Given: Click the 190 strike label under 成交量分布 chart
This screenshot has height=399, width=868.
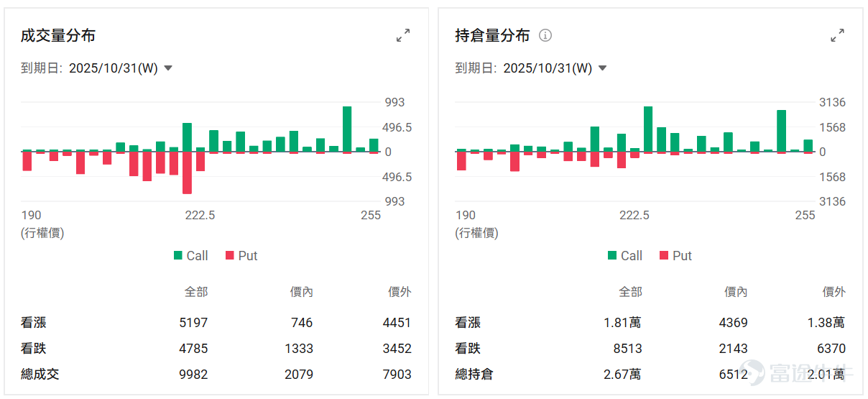Looking at the screenshot, I should coord(31,216).
